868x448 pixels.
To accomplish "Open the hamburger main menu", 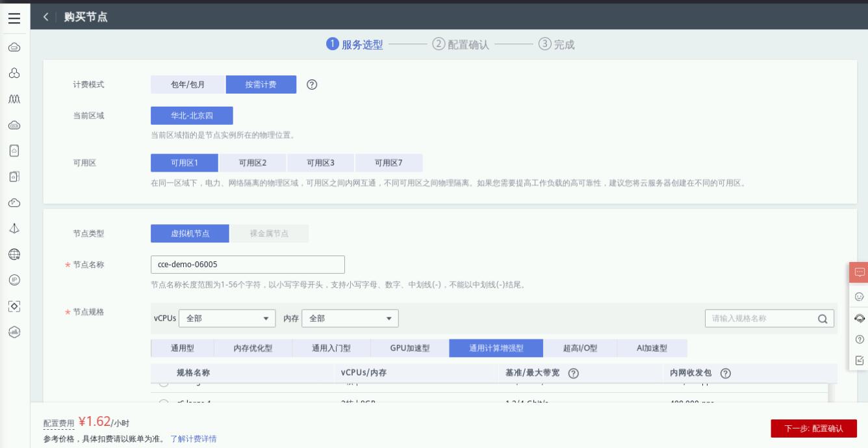I will coord(14,18).
